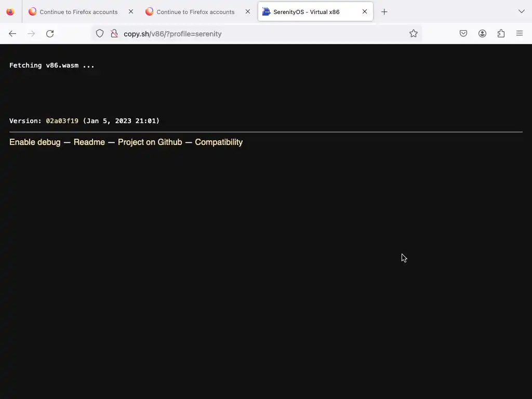
Task: Close the second Continue to Firefox accounts tab
Action: pyautogui.click(x=248, y=11)
